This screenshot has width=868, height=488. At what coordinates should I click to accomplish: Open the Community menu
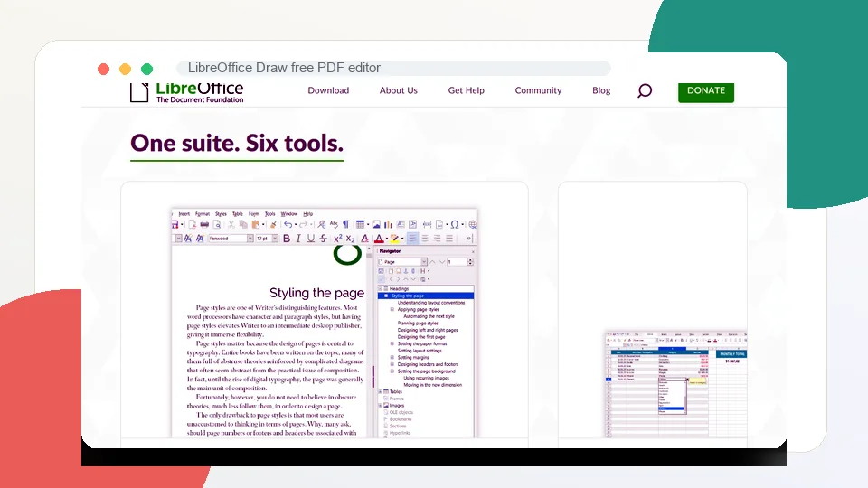pos(538,90)
